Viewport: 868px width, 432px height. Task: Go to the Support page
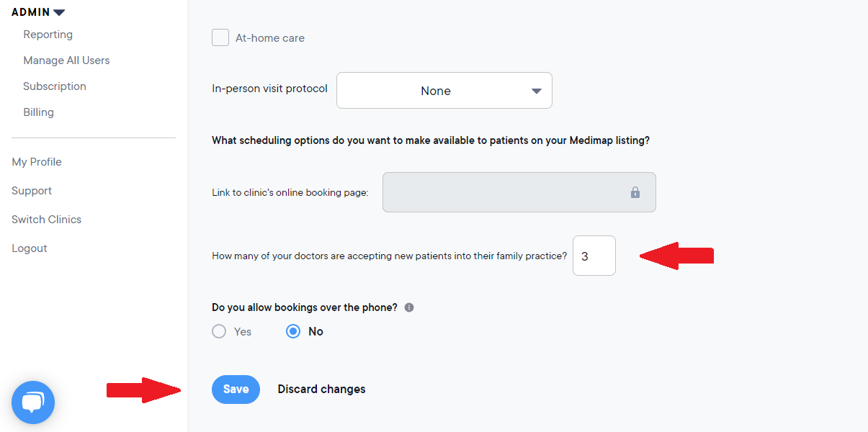32,191
